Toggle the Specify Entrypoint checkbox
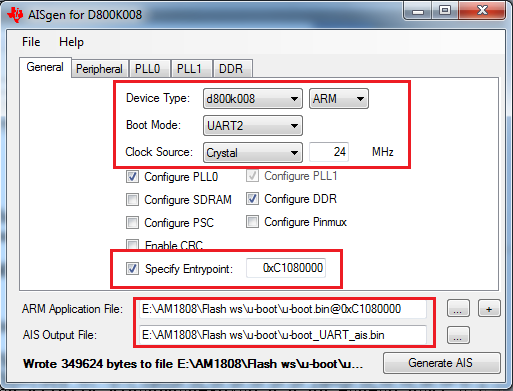 tap(132, 268)
